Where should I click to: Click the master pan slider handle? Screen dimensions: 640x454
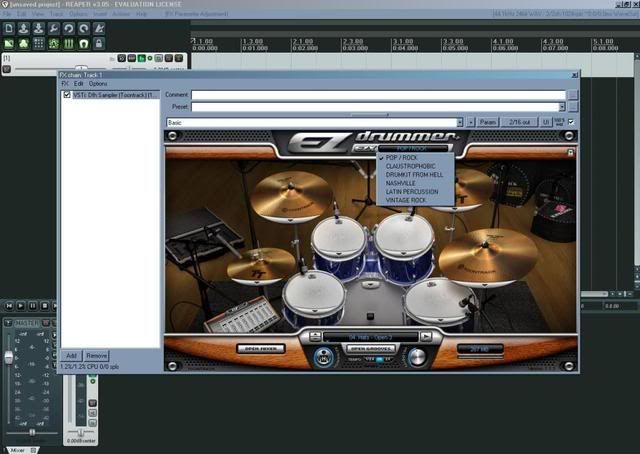click(x=32, y=432)
